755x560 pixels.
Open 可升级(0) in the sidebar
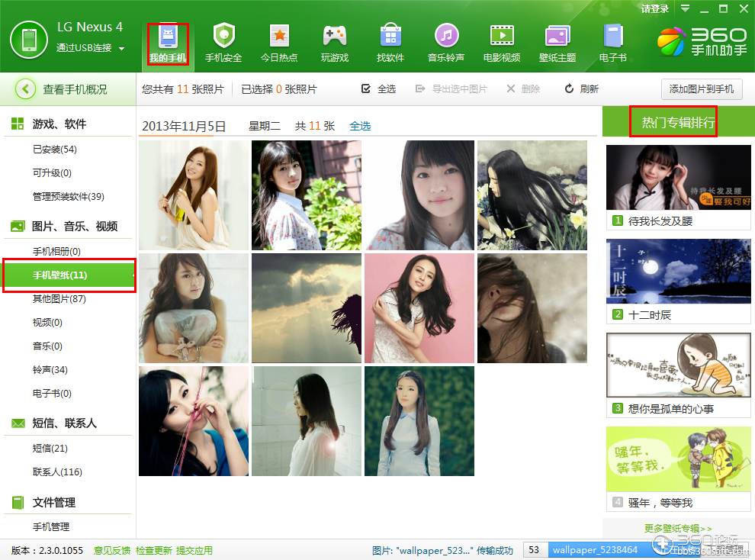coord(52,173)
